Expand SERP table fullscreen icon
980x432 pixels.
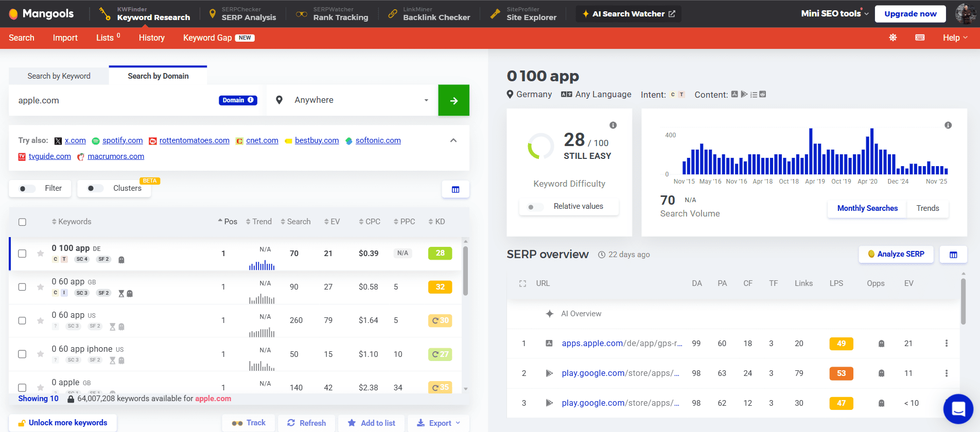point(522,283)
